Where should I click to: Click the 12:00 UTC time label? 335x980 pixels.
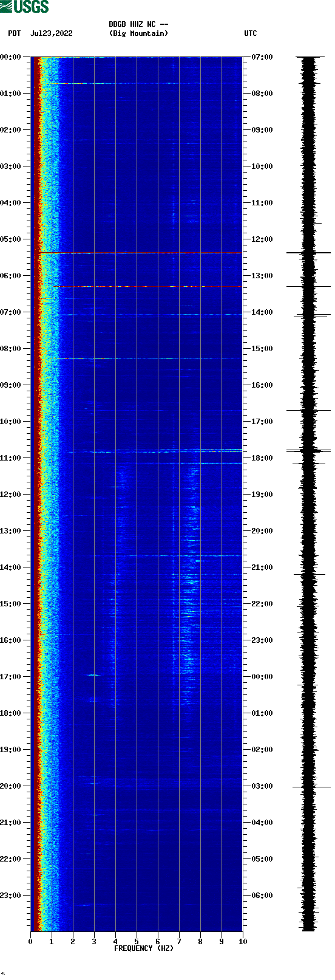click(x=262, y=239)
